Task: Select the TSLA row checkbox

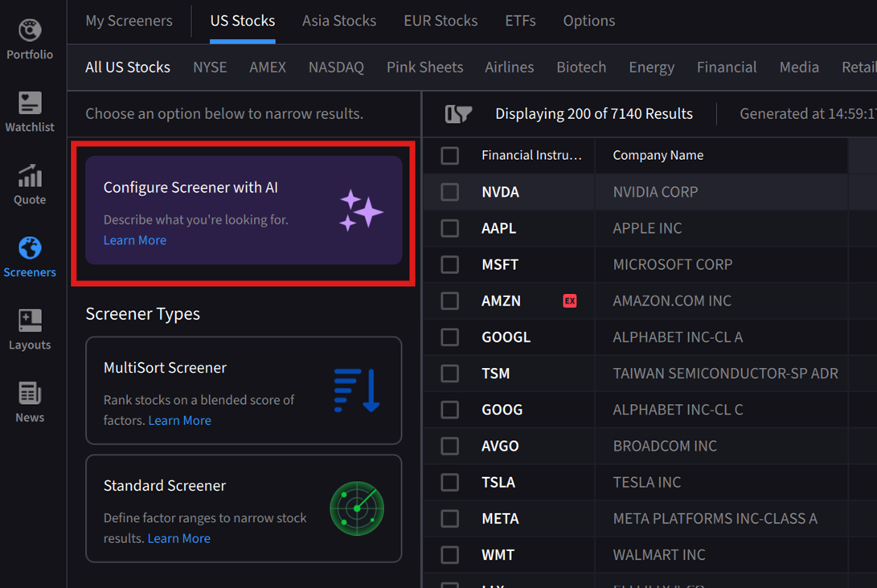Action: (x=450, y=482)
